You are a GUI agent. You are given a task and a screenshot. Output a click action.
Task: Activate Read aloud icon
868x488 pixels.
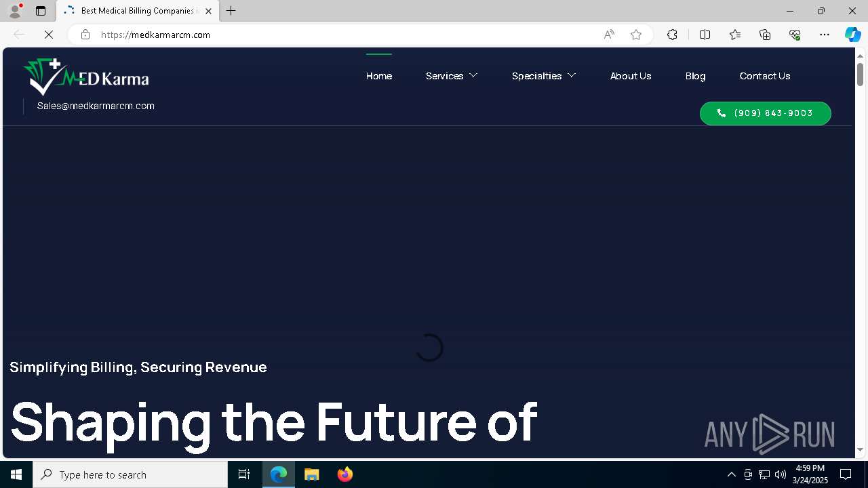(609, 35)
